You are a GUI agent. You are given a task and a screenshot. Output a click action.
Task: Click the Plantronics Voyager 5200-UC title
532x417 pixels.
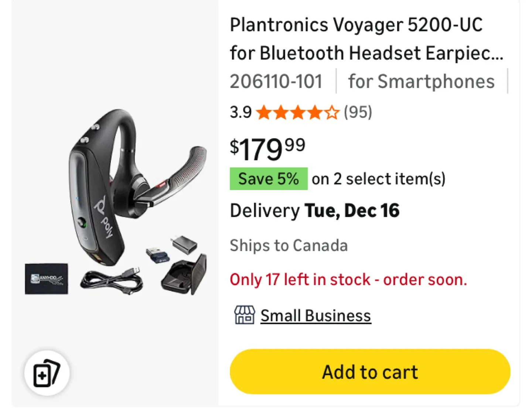[356, 25]
